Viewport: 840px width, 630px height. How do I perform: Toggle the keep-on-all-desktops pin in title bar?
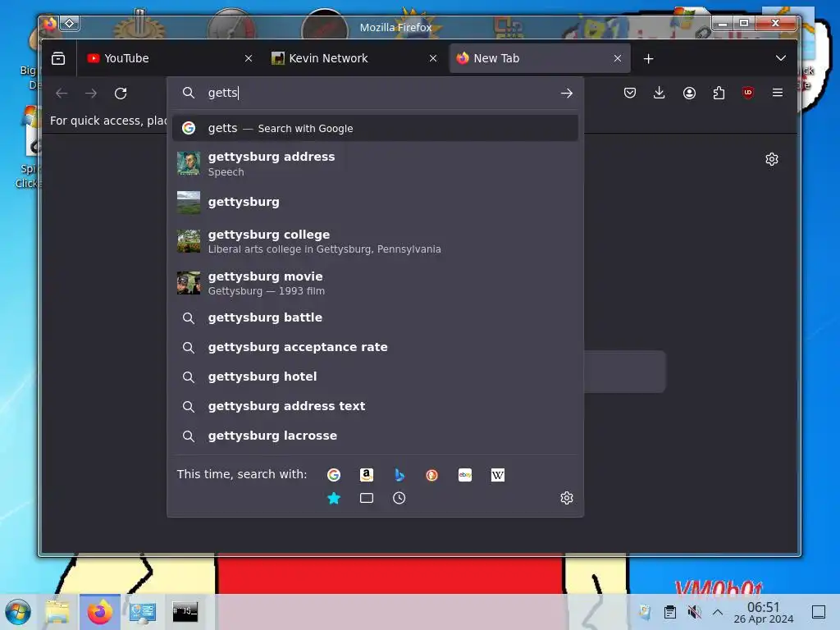click(x=69, y=23)
